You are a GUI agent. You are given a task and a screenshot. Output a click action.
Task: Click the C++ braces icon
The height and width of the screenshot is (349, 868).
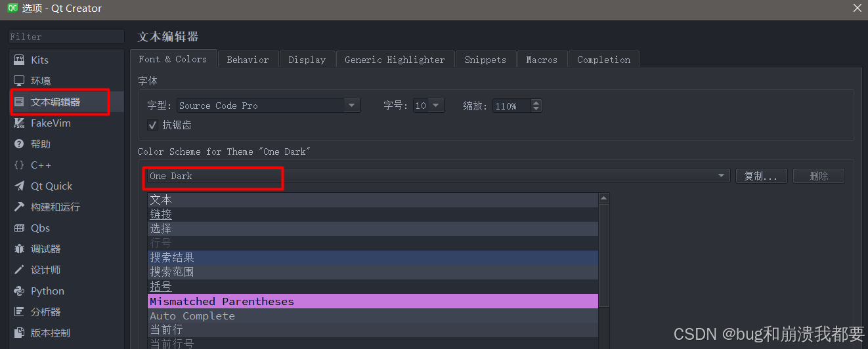[19, 165]
